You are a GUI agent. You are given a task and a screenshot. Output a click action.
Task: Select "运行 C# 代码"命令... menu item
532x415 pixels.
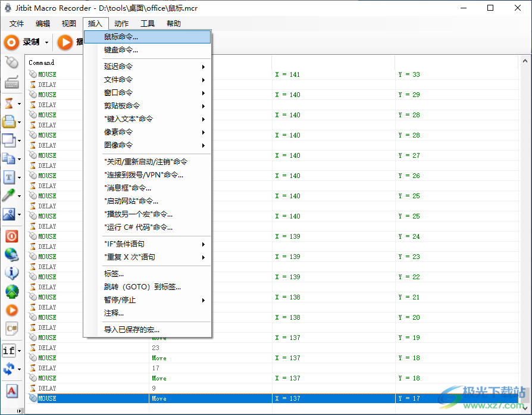pyautogui.click(x=147, y=227)
